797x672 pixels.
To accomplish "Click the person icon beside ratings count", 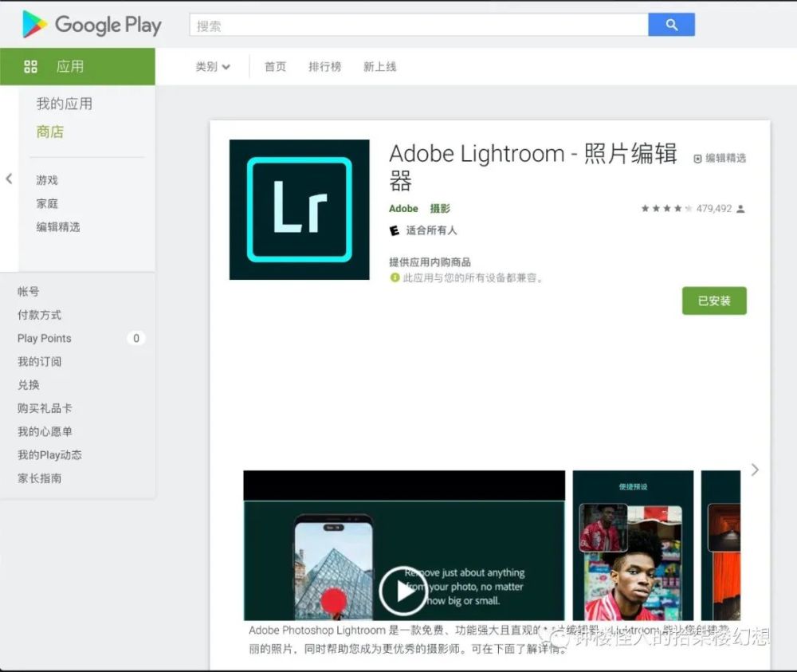I will [x=740, y=208].
